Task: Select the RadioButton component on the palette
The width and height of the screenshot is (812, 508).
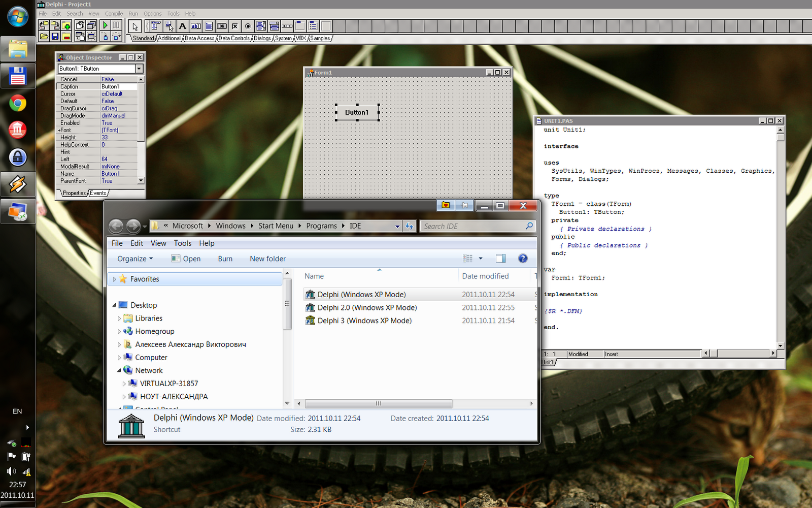Action: pos(248,26)
